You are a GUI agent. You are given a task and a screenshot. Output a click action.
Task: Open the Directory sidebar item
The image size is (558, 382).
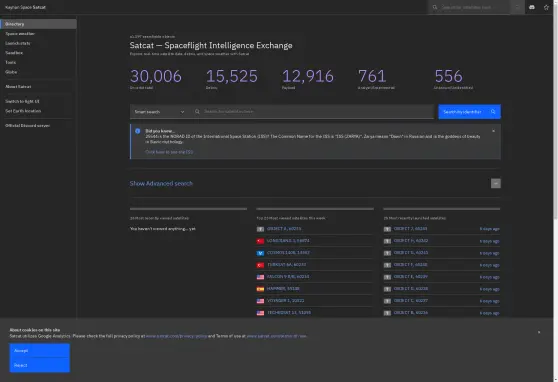[38, 24]
